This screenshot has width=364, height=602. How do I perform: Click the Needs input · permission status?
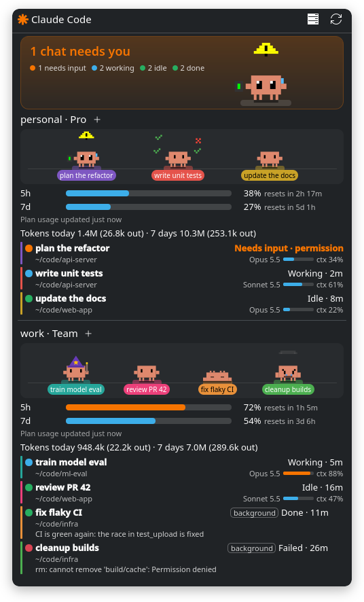coord(289,248)
